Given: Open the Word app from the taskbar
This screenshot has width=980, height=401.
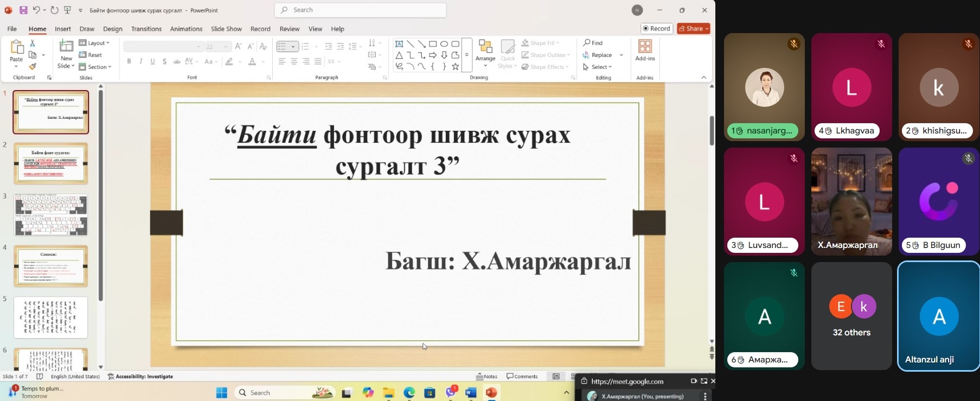Looking at the screenshot, I should [x=470, y=392].
